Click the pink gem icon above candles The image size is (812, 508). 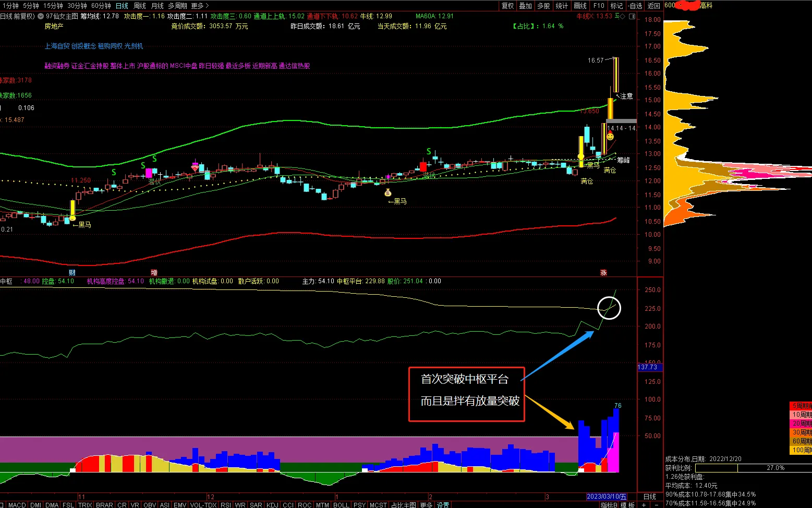click(195, 167)
